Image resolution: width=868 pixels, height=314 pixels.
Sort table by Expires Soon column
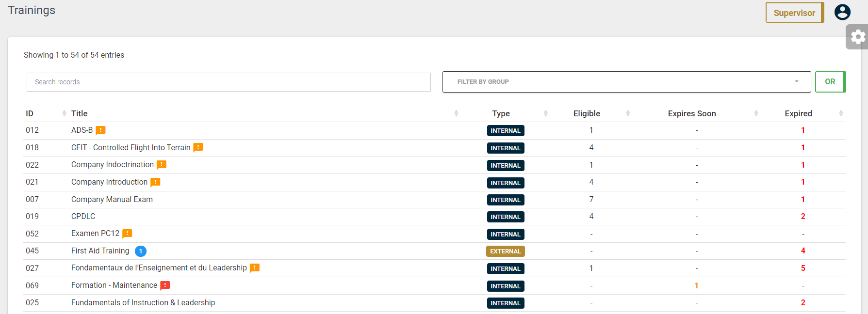coord(756,113)
